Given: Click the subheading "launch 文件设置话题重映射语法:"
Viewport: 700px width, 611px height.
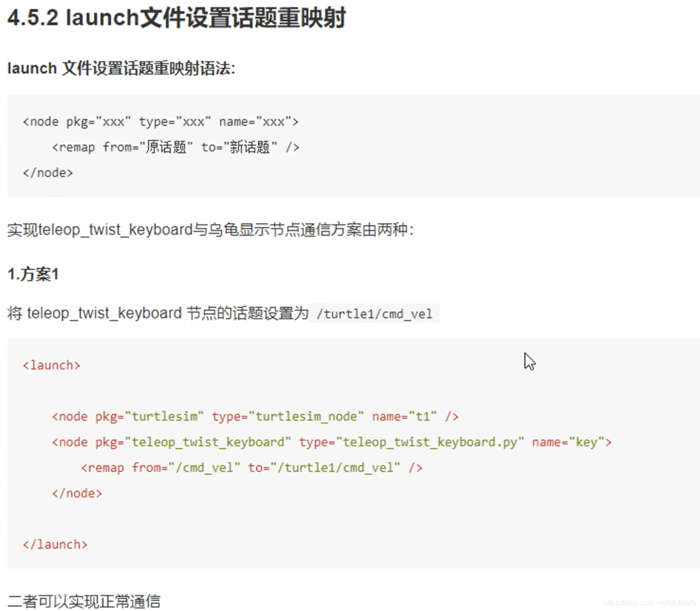Looking at the screenshot, I should coord(121,68).
